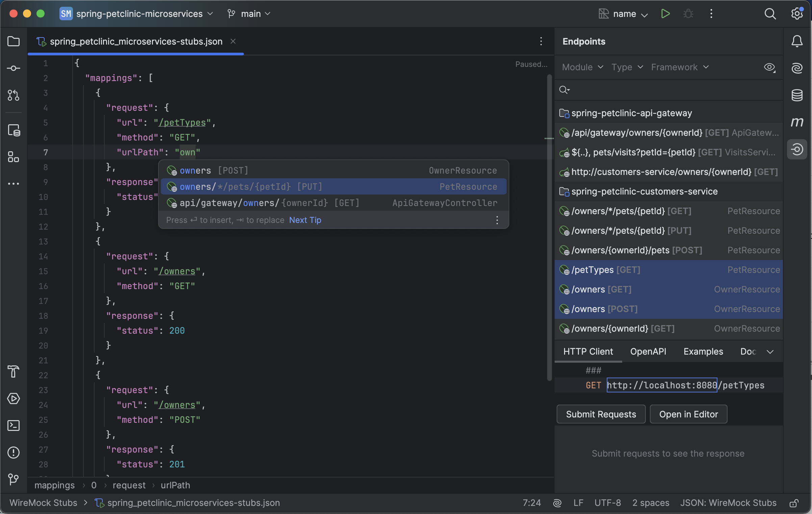Open the Pull Requests sidebar icon
The width and height of the screenshot is (812, 514).
pos(14,95)
